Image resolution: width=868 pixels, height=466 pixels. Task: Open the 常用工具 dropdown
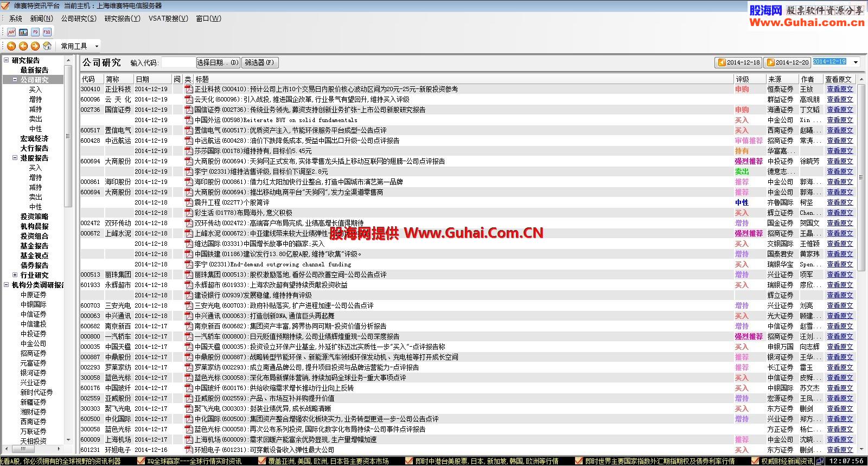[80, 46]
